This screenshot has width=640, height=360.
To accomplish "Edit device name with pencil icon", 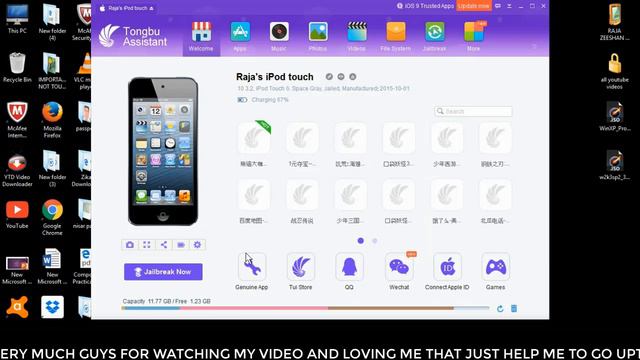I will click(x=329, y=77).
